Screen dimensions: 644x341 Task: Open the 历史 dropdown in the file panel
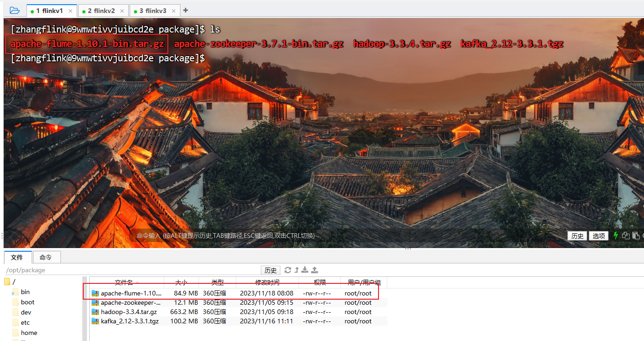pos(270,270)
